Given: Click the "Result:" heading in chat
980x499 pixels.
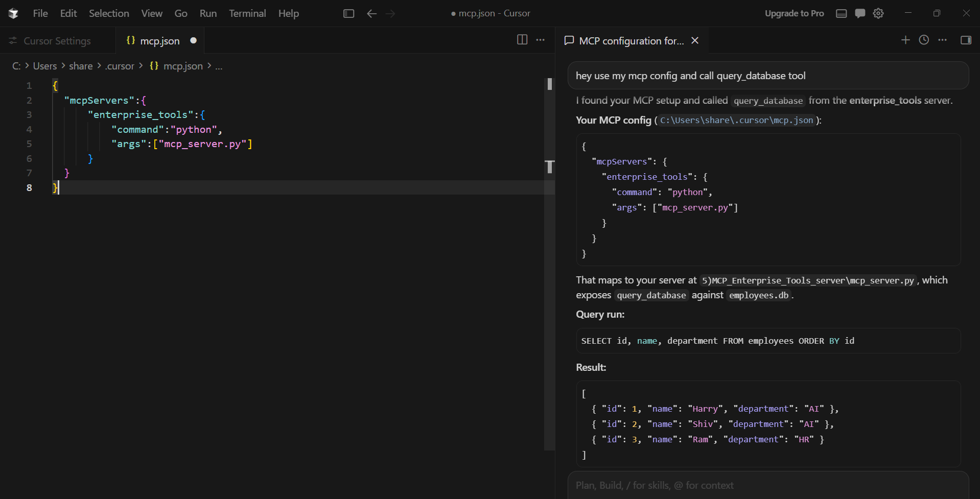Looking at the screenshot, I should coord(591,368).
